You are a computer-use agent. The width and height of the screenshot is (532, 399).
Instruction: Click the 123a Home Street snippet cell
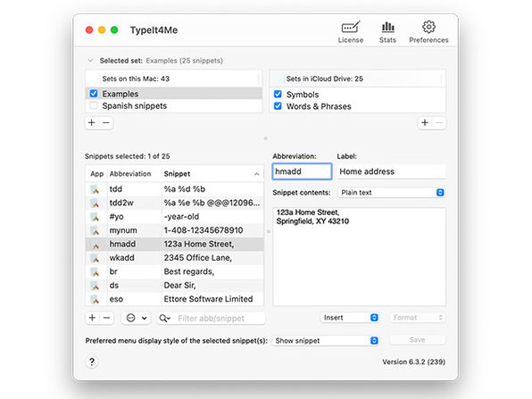coord(212,244)
